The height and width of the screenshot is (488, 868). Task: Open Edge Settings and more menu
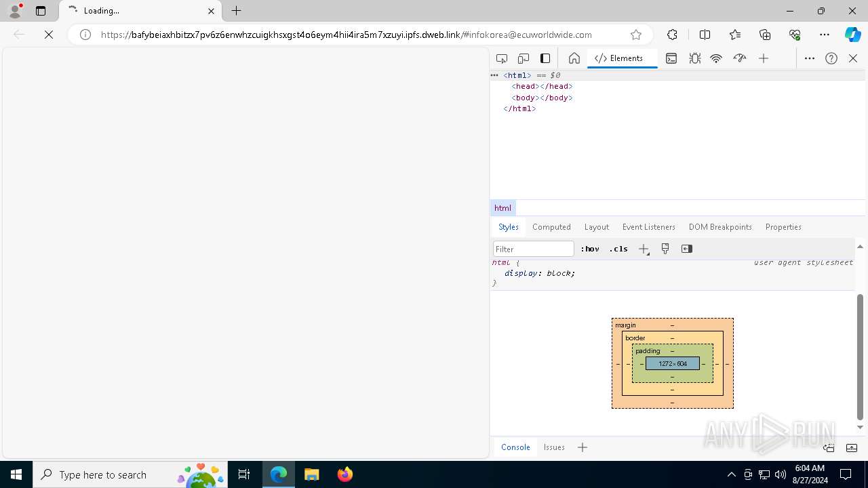[825, 35]
